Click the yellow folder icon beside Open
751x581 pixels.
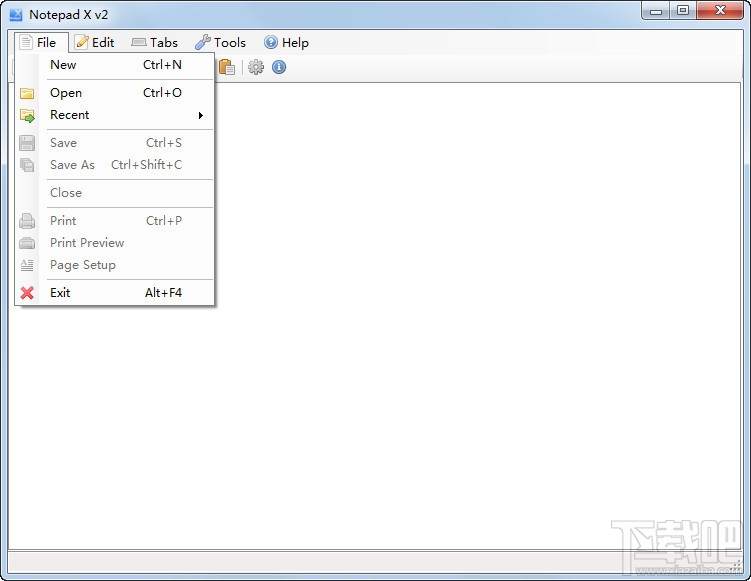(x=27, y=93)
